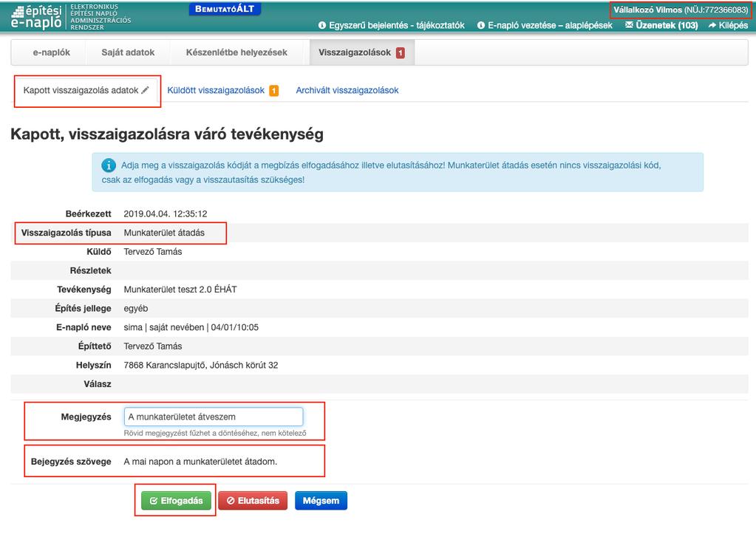Click the red Elutasítás button
The width and height of the screenshot is (756, 551).
pos(253,500)
